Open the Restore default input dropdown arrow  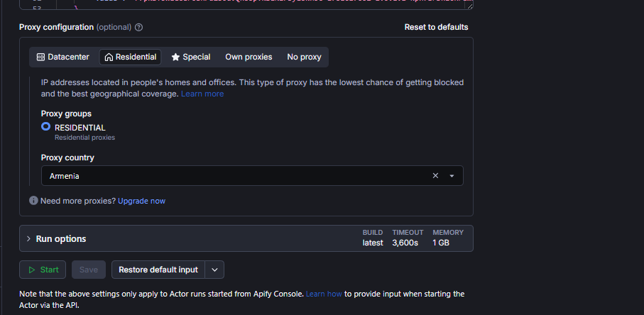click(x=214, y=270)
